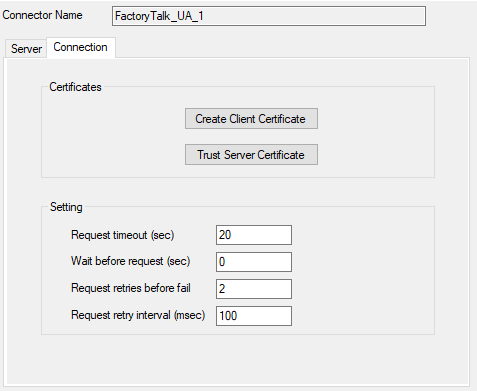477x391 pixels.
Task: Click the Wait before request (sec) label
Action: coord(130,261)
